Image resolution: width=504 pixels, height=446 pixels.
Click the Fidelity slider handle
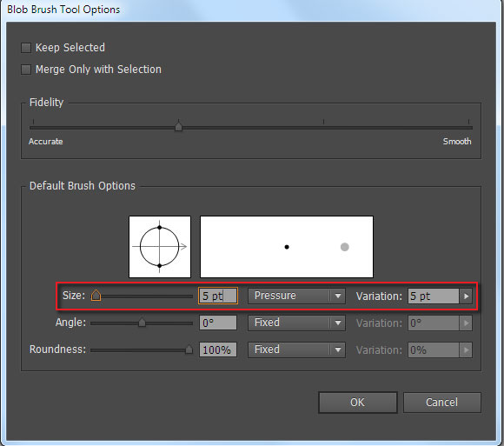coord(179,126)
